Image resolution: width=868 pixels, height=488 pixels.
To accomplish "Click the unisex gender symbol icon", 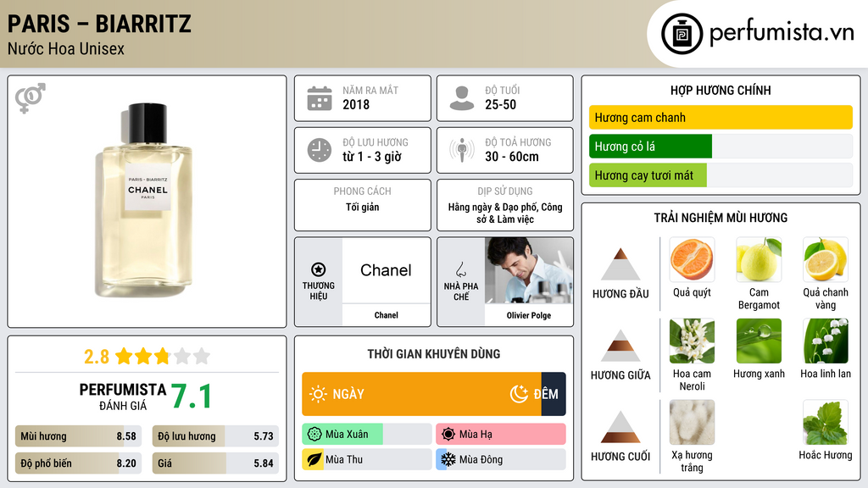I will tap(31, 98).
